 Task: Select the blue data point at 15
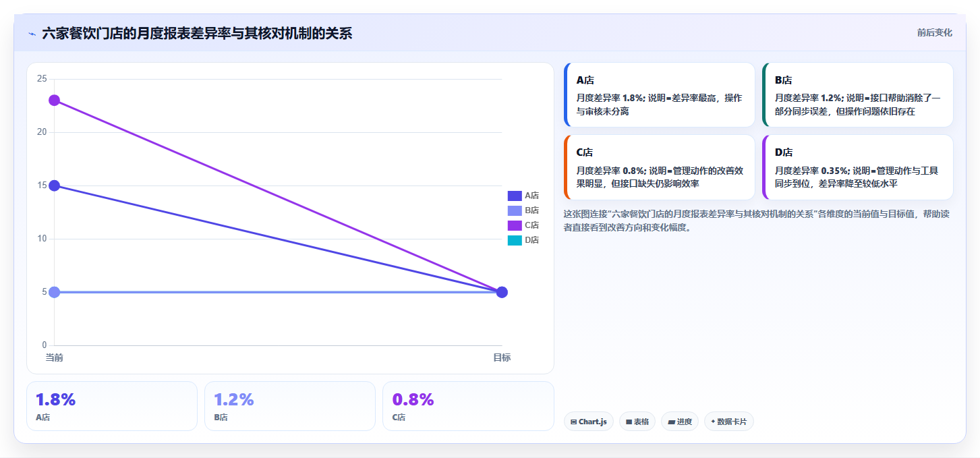(x=55, y=185)
